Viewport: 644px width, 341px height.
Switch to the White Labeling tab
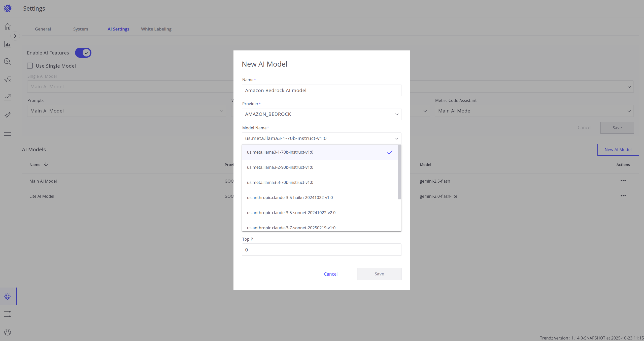tap(156, 29)
